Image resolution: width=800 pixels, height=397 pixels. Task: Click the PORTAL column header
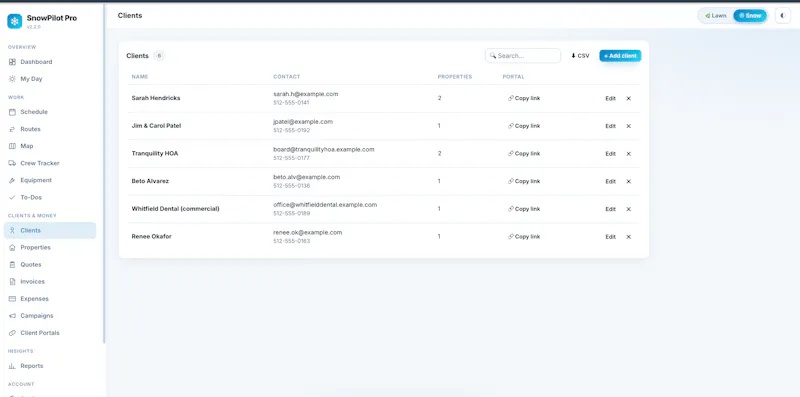click(513, 77)
